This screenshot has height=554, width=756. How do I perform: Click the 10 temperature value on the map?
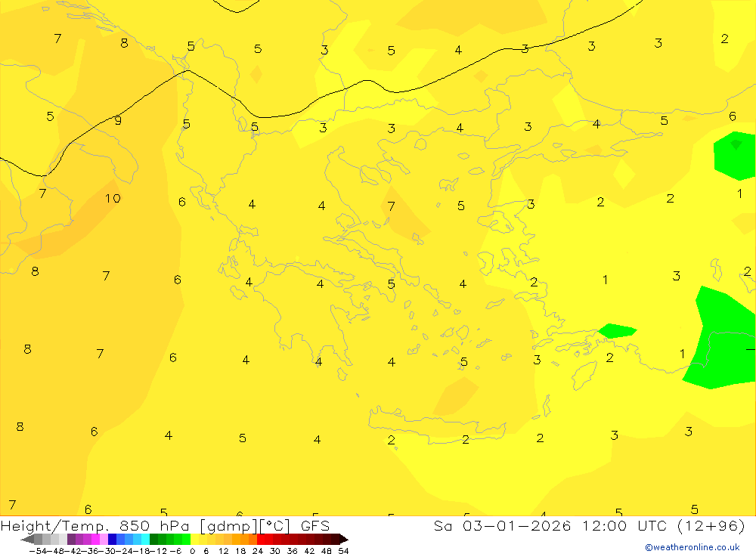[x=113, y=198]
